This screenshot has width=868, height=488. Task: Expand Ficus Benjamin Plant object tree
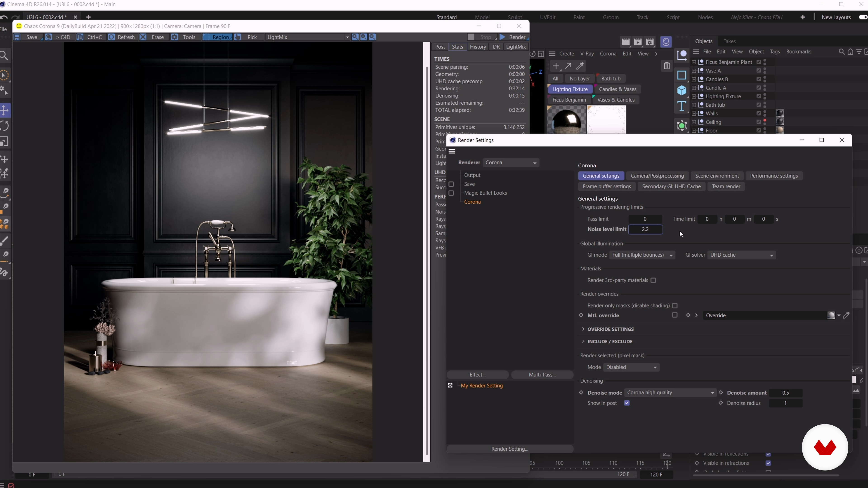pyautogui.click(x=694, y=62)
